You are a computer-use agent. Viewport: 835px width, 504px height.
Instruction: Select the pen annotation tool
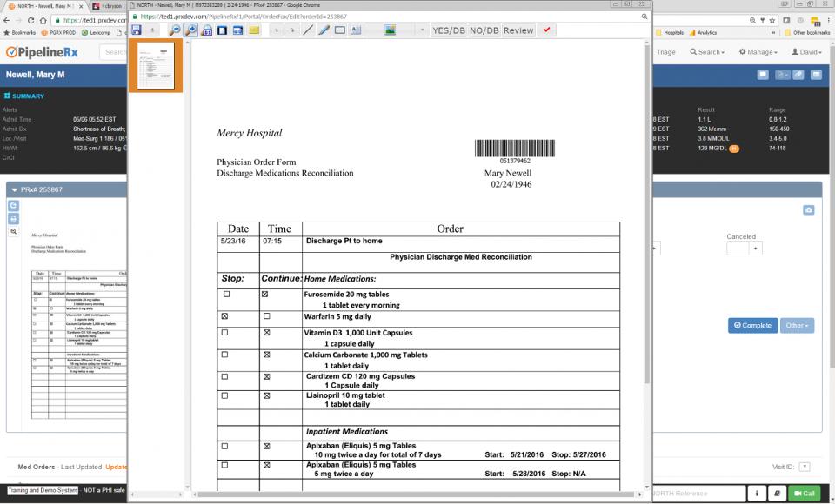point(324,30)
